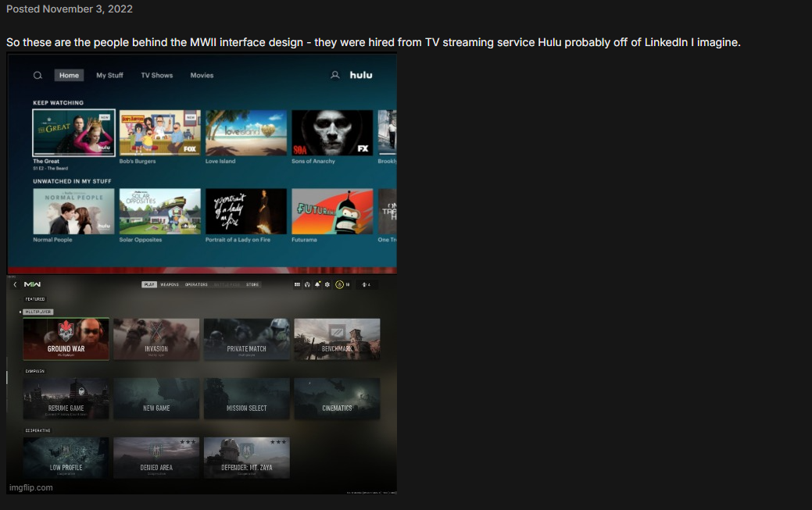Click the post text mentioning Hulu
Image resolution: width=812 pixels, height=510 pixels.
pyautogui.click(x=374, y=42)
